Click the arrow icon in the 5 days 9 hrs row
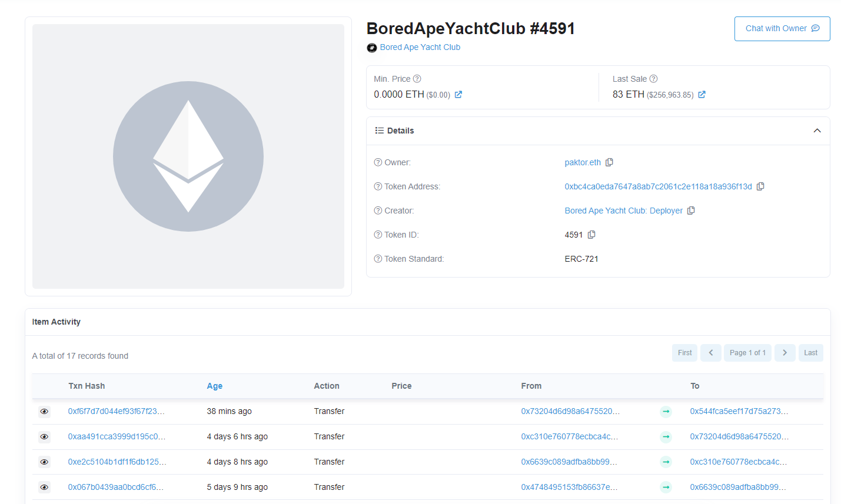The width and height of the screenshot is (841, 504). coord(666,488)
